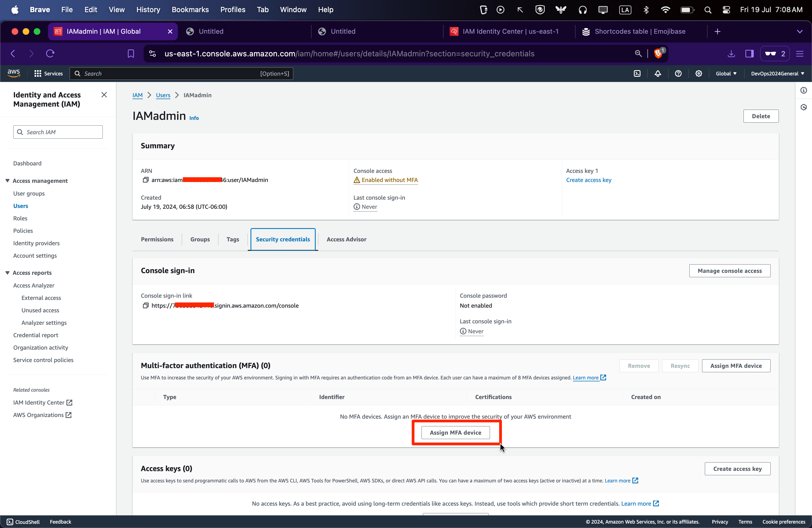Collapse the Access reports section
The height and width of the screenshot is (528, 812).
(7, 273)
